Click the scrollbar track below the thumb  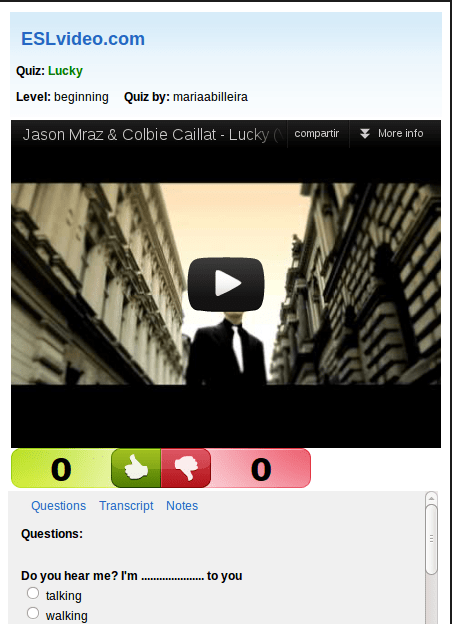tap(431, 599)
